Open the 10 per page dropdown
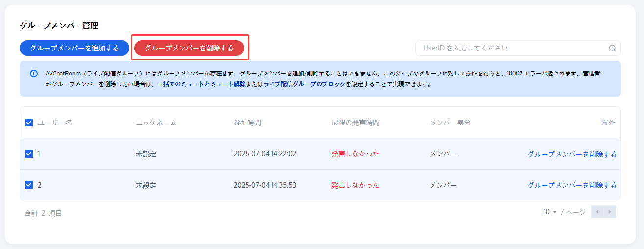This screenshot has height=249, width=644. [x=550, y=212]
